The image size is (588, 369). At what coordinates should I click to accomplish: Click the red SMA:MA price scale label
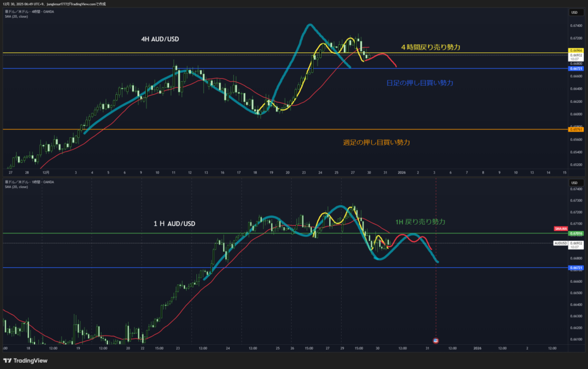pos(560,229)
